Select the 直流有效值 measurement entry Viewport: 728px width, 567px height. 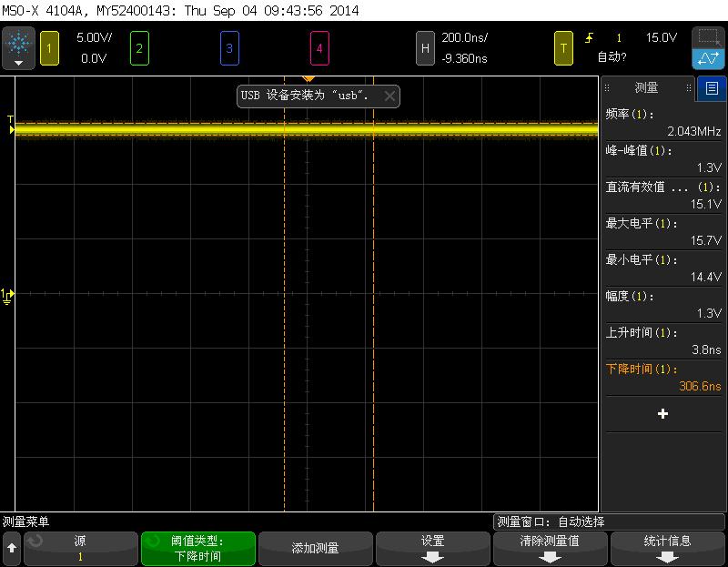tap(663, 195)
